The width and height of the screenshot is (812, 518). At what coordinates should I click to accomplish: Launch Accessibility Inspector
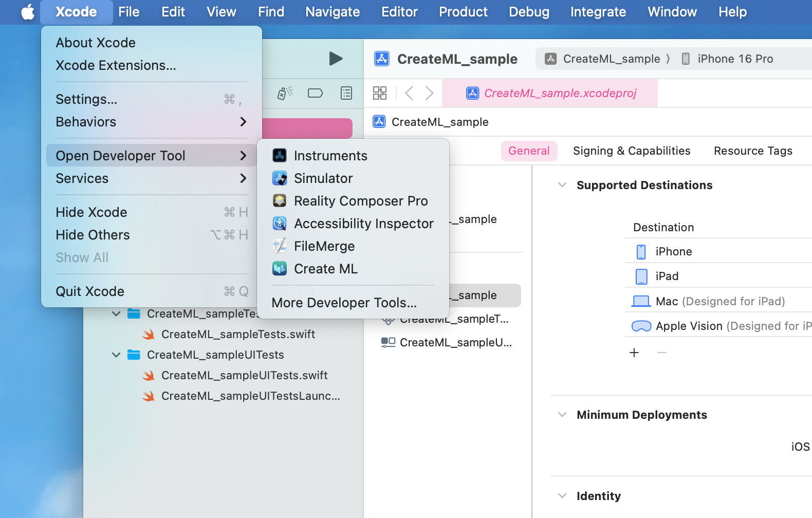[x=353, y=224]
